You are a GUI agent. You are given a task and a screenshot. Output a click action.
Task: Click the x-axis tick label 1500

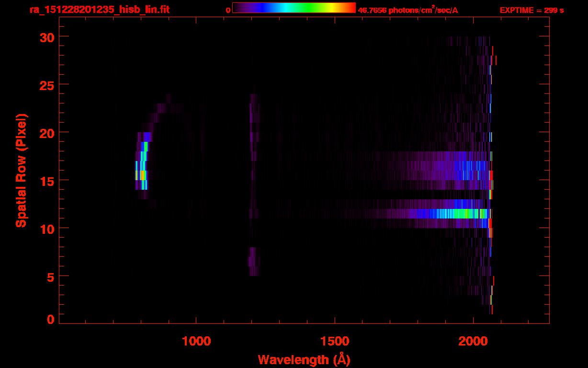click(x=335, y=341)
